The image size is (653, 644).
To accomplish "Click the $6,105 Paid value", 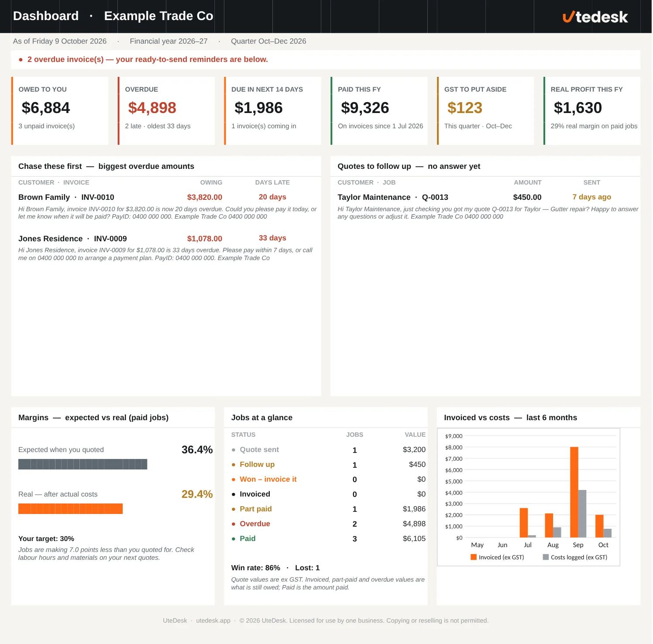I will (x=414, y=539).
